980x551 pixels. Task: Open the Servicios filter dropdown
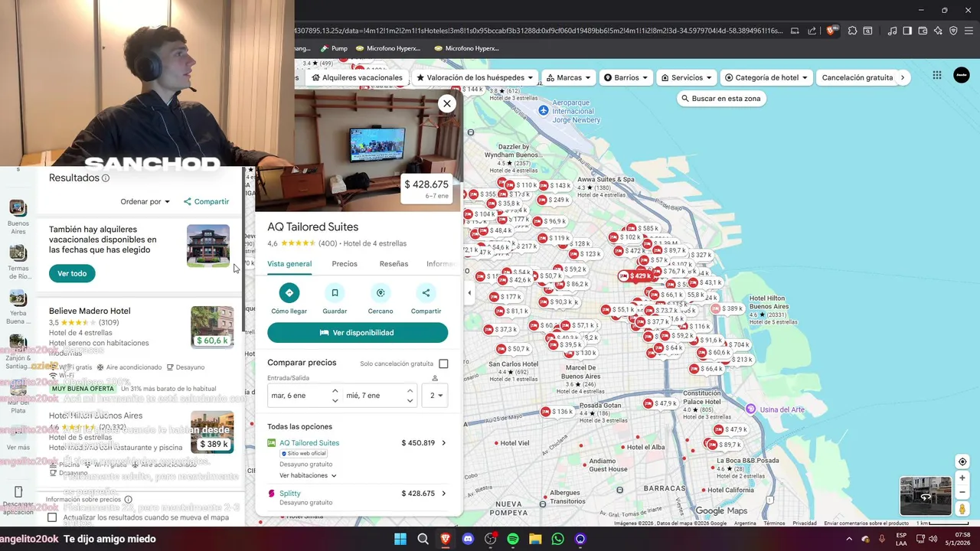[x=687, y=77]
